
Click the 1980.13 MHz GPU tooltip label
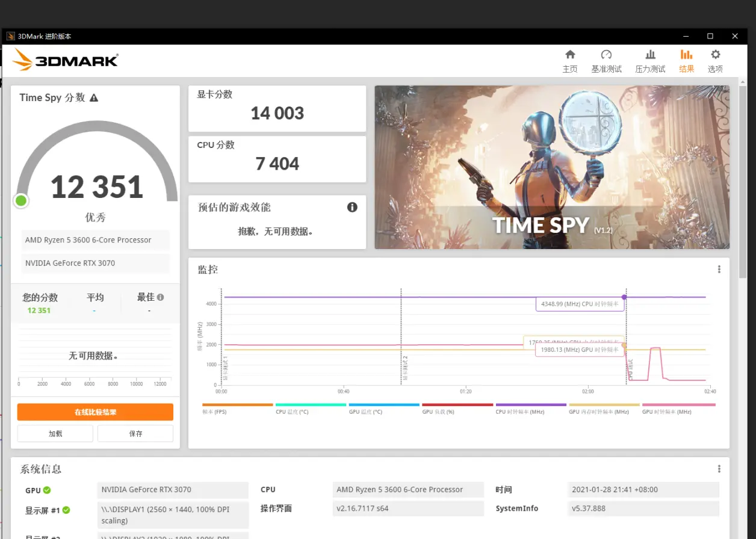(580, 350)
